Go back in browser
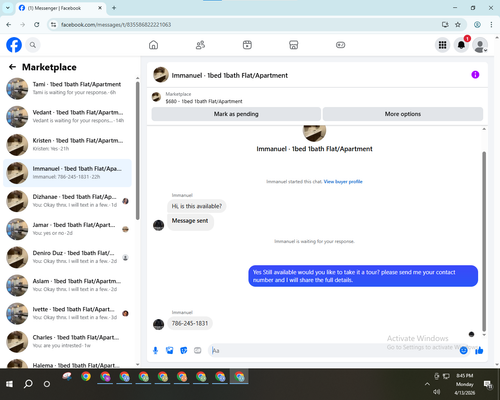The width and height of the screenshot is (500, 400). [9, 25]
